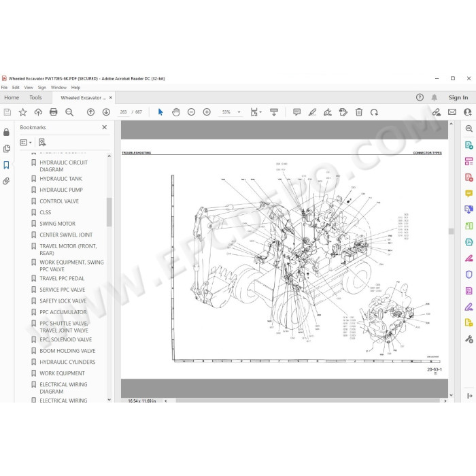Send file by email envelope icon

452,112
